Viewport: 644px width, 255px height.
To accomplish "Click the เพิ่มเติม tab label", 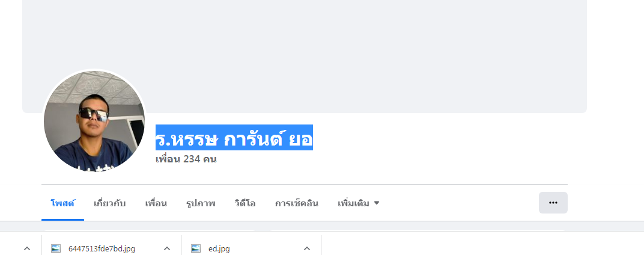I will click(353, 203).
